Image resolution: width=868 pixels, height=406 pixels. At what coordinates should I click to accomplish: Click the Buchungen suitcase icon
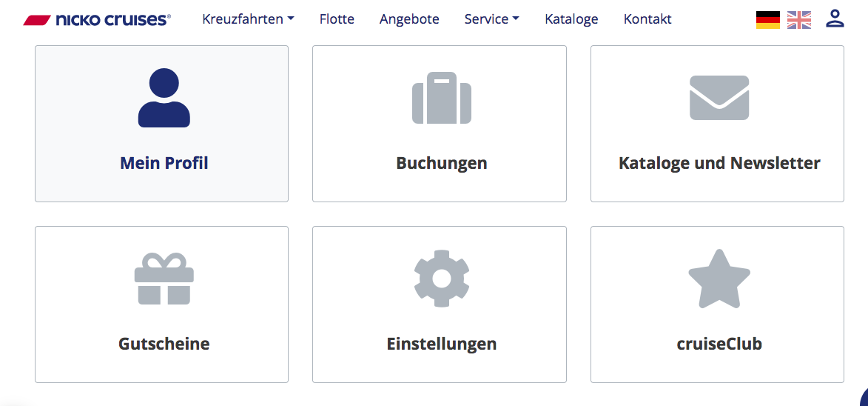(441, 98)
